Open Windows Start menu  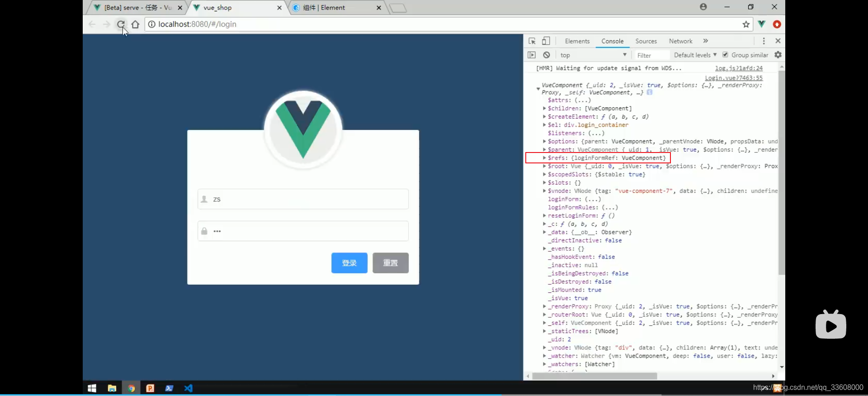(92, 388)
